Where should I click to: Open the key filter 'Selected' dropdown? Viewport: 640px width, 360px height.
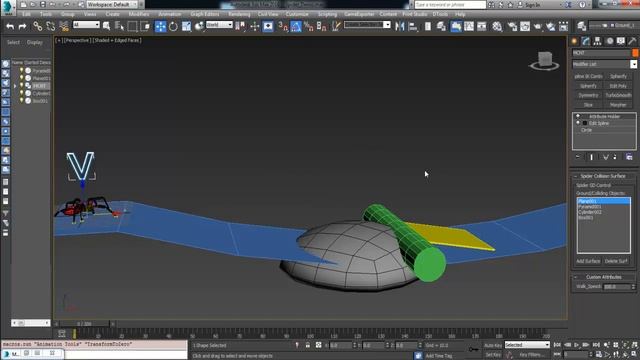527,345
